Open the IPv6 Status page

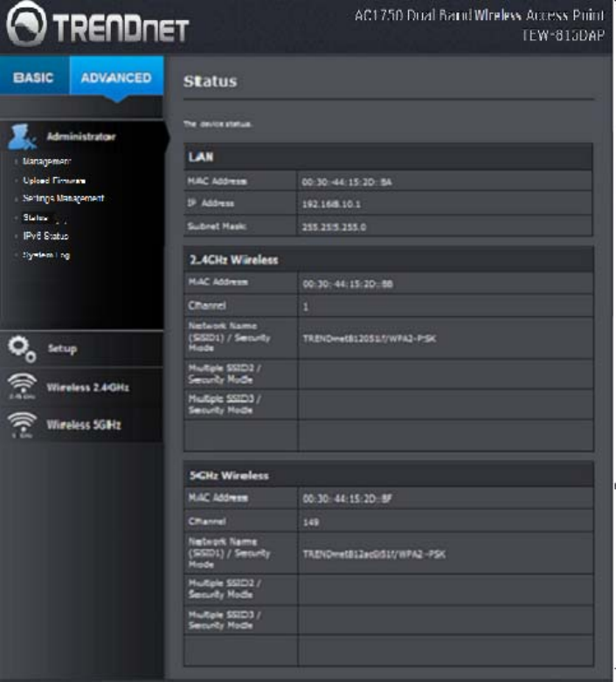click(x=45, y=236)
